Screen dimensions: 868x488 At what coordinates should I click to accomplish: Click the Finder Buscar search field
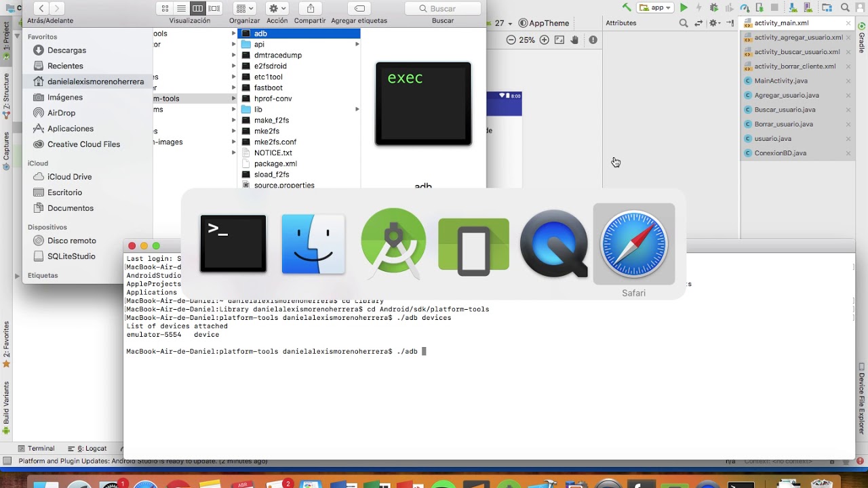pos(443,8)
